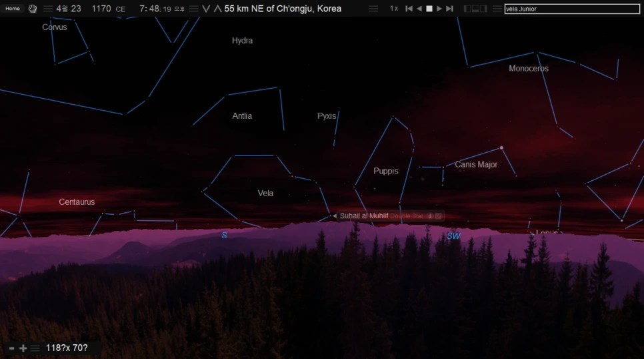This screenshot has width=644, height=359.
Task: Click the search field containing vela Junior
Action: [572, 9]
